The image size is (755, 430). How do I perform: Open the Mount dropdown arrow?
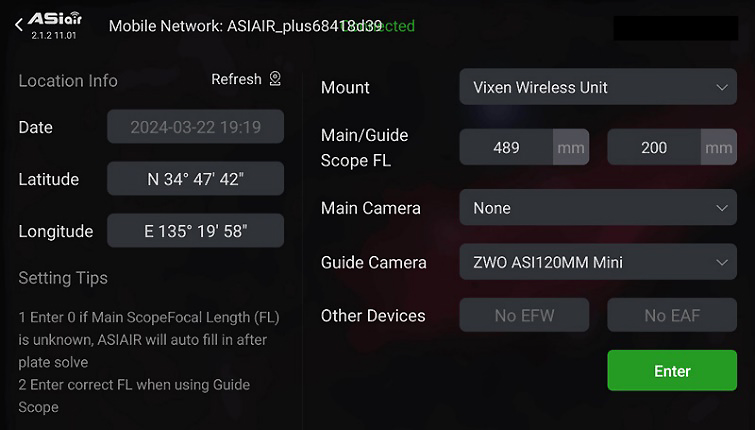(x=721, y=88)
